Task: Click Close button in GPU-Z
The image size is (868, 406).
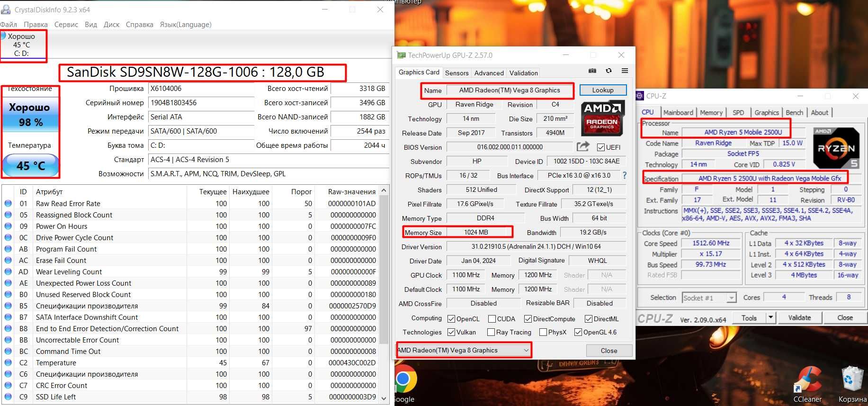Action: (609, 351)
